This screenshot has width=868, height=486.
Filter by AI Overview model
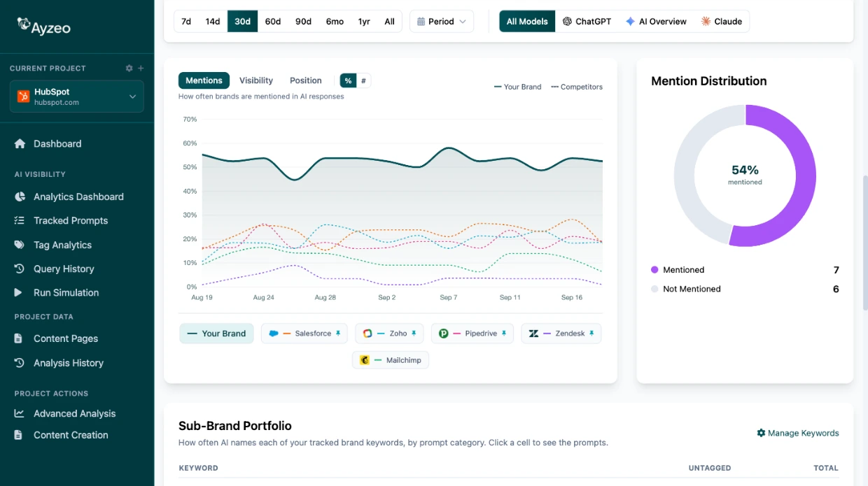coord(656,21)
